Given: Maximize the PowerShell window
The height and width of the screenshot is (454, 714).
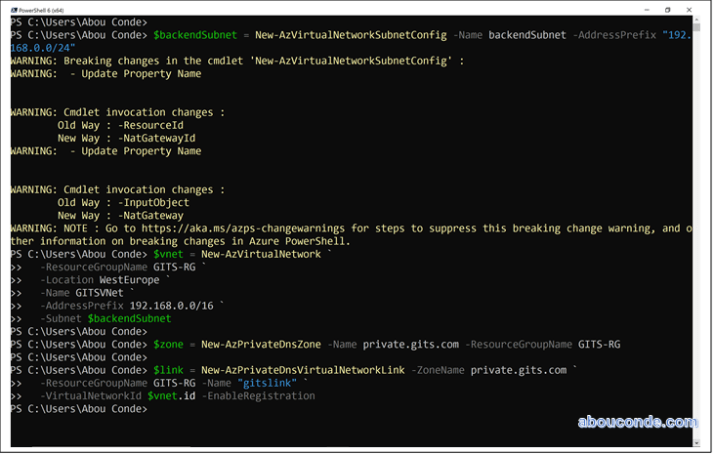Looking at the screenshot, I should coord(665,7).
